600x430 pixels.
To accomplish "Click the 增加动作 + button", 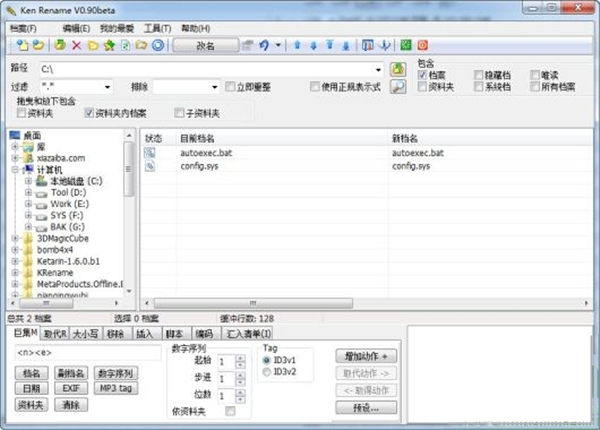I will click(x=365, y=356).
